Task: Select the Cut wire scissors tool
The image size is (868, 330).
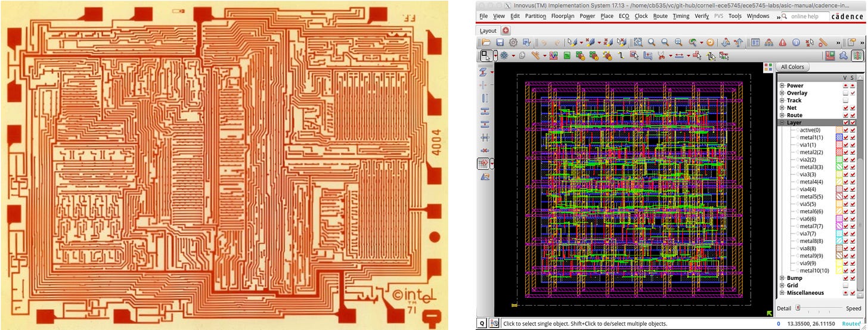Action: [x=661, y=55]
